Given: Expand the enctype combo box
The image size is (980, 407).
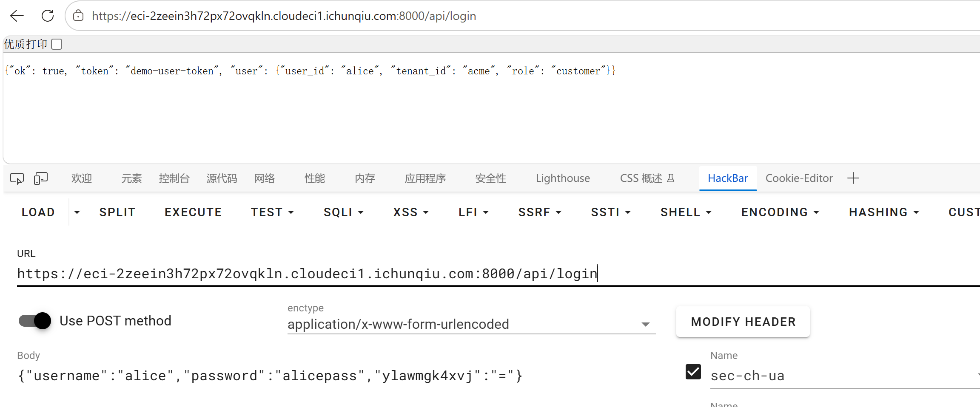Looking at the screenshot, I should [471, 324].
